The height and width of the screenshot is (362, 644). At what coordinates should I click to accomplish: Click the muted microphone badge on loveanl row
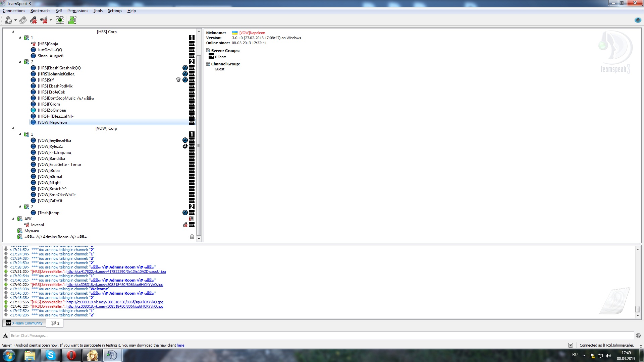coord(185,225)
